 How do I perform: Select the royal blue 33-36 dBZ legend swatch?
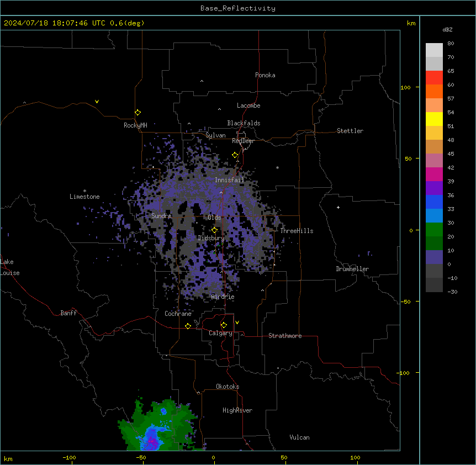point(434,202)
